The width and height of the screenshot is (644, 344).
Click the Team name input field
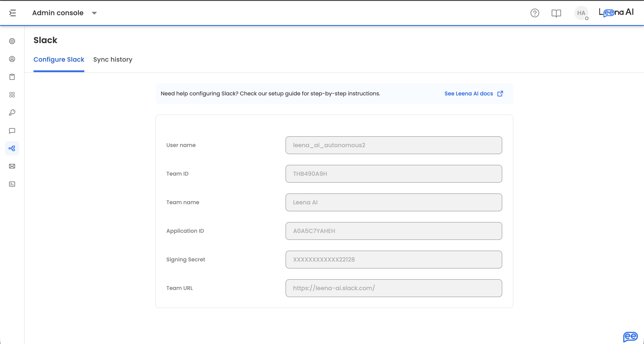394,202
